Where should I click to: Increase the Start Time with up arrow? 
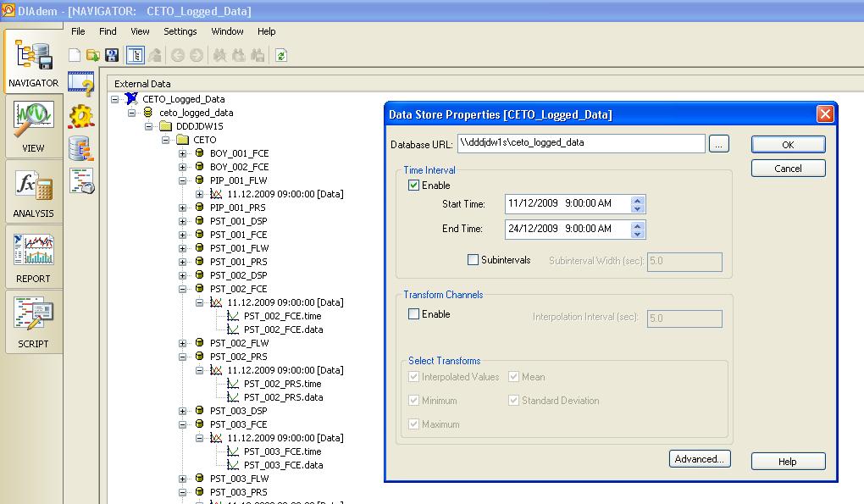click(x=638, y=201)
